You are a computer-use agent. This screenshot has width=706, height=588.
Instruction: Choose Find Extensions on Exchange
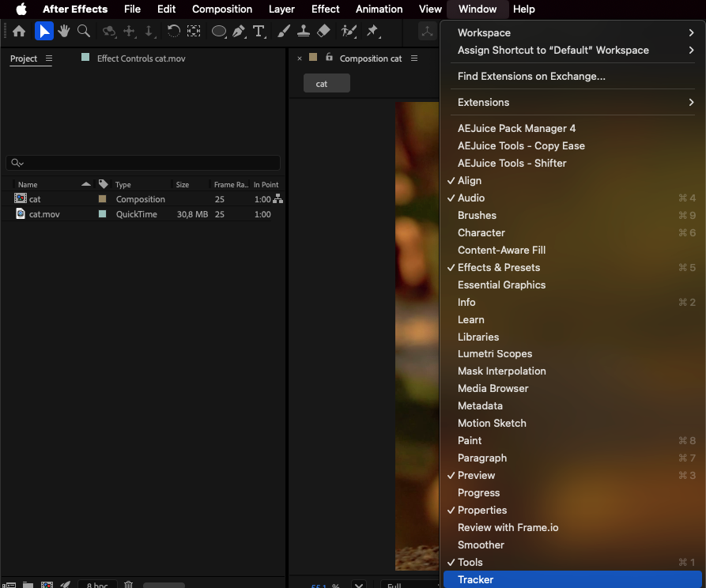click(572, 77)
